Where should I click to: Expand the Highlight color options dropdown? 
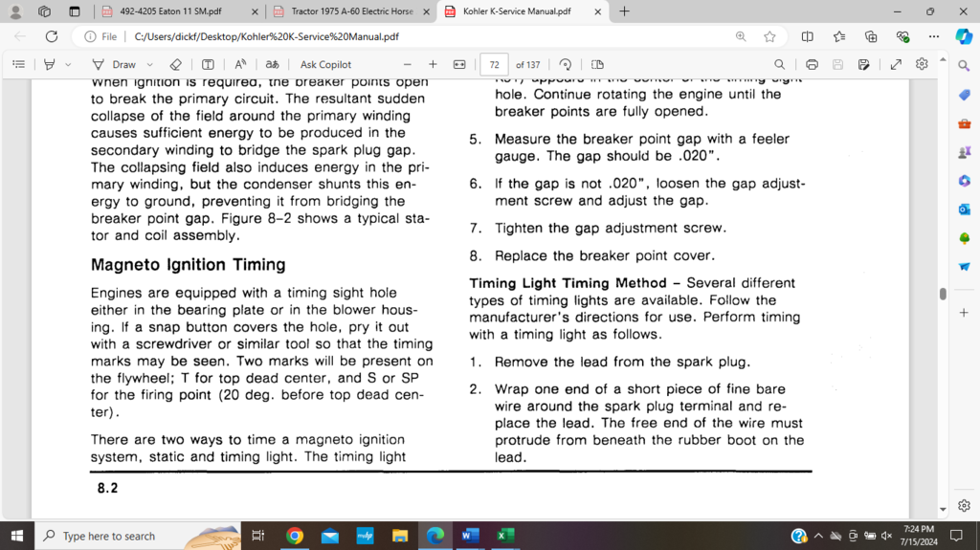(68, 64)
